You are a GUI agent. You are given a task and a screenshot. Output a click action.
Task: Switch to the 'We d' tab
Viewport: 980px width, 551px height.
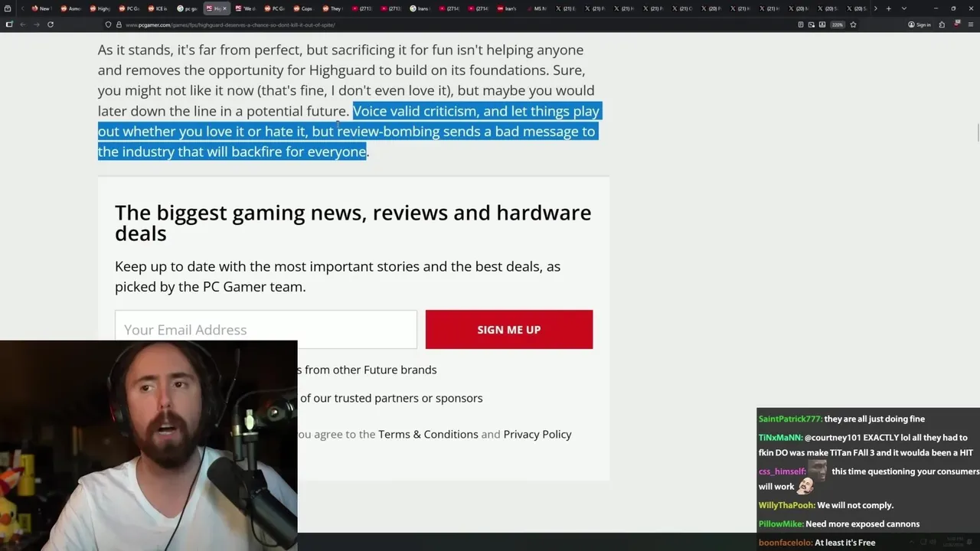tap(246, 8)
